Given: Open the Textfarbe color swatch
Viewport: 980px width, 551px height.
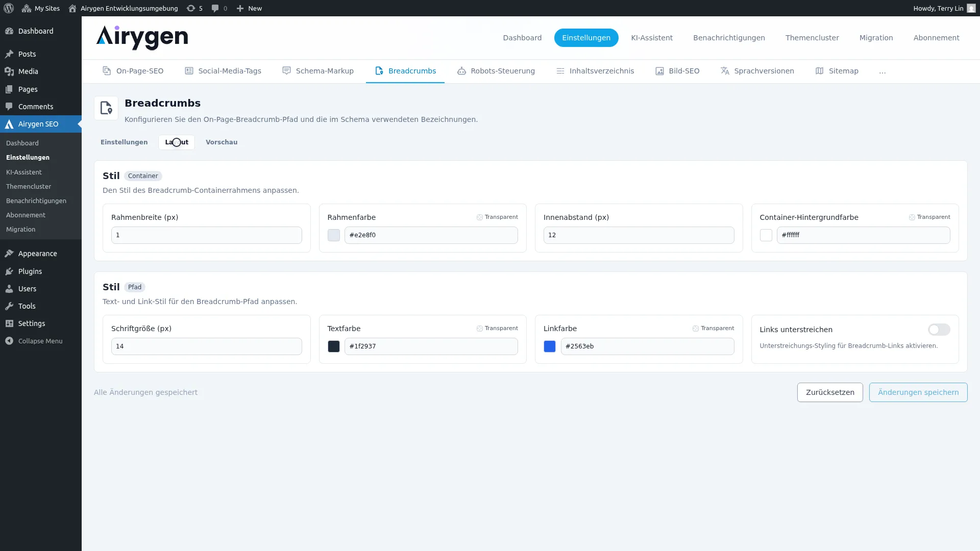Looking at the screenshot, I should pyautogui.click(x=334, y=346).
